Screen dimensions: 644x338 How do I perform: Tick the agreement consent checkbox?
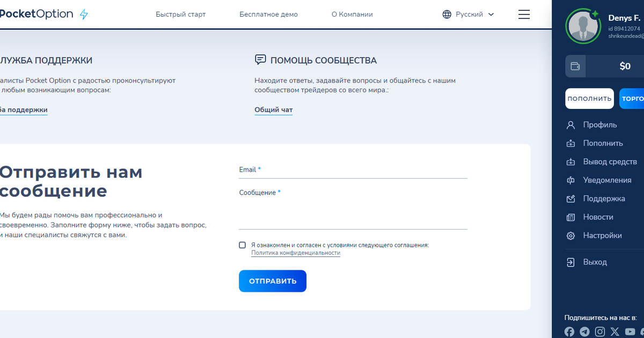(243, 245)
